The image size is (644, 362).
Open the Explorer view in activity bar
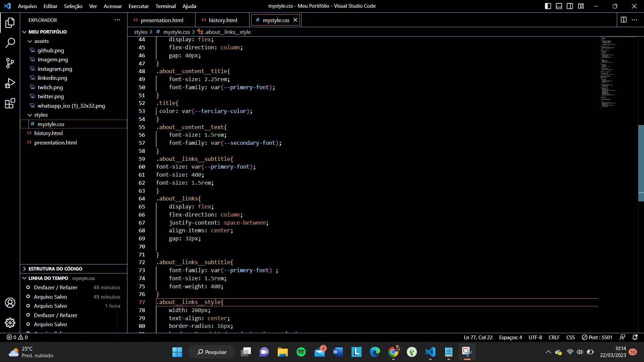(x=10, y=23)
